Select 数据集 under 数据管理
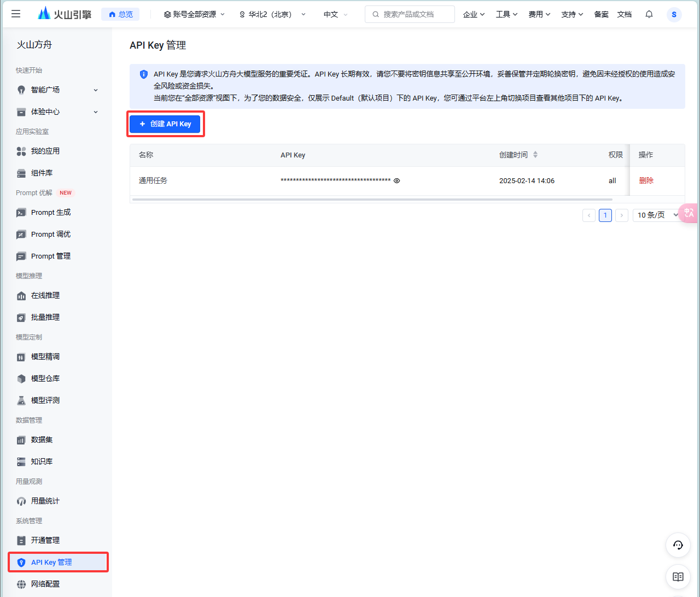This screenshot has height=597, width=700. point(41,440)
